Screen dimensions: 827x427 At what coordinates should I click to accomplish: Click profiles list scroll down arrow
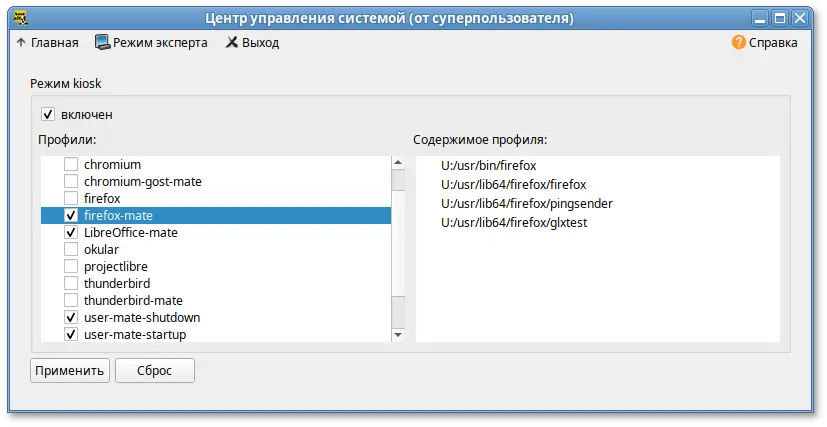click(x=398, y=335)
